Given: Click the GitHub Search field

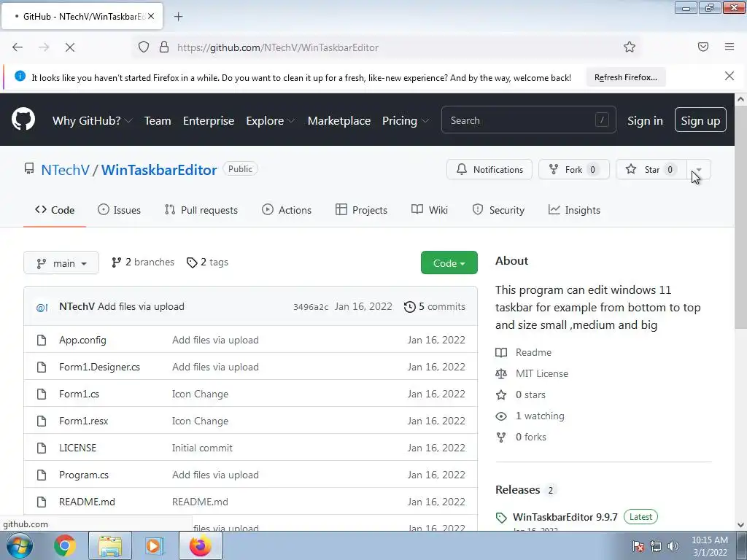Looking at the screenshot, I should tap(528, 120).
